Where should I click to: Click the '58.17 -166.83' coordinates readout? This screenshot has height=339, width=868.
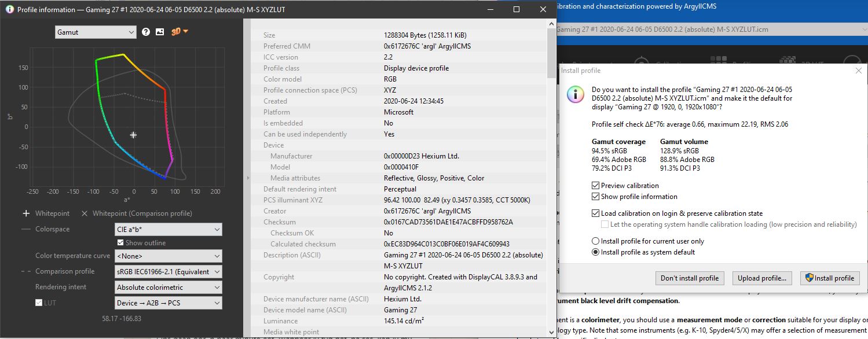(x=122, y=319)
